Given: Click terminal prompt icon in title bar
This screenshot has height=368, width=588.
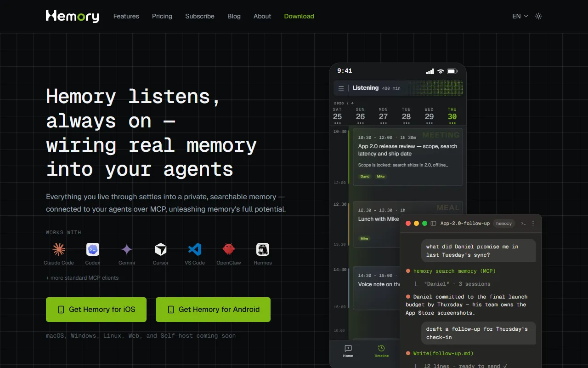Looking at the screenshot, I should coord(523,224).
